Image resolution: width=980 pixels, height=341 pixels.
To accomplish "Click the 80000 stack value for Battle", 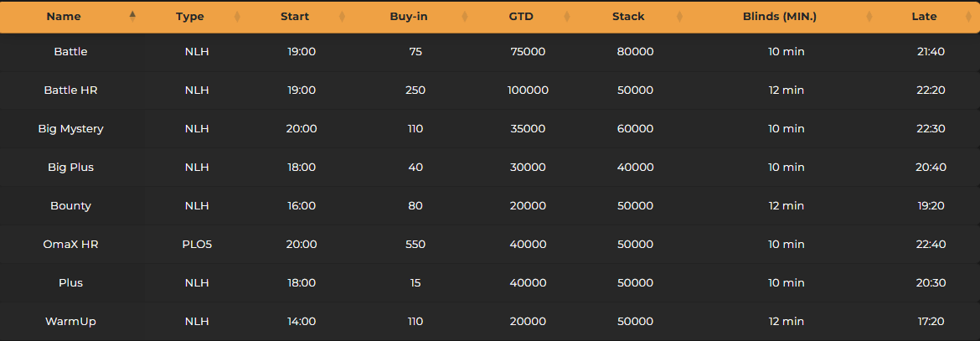I will pyautogui.click(x=635, y=51).
